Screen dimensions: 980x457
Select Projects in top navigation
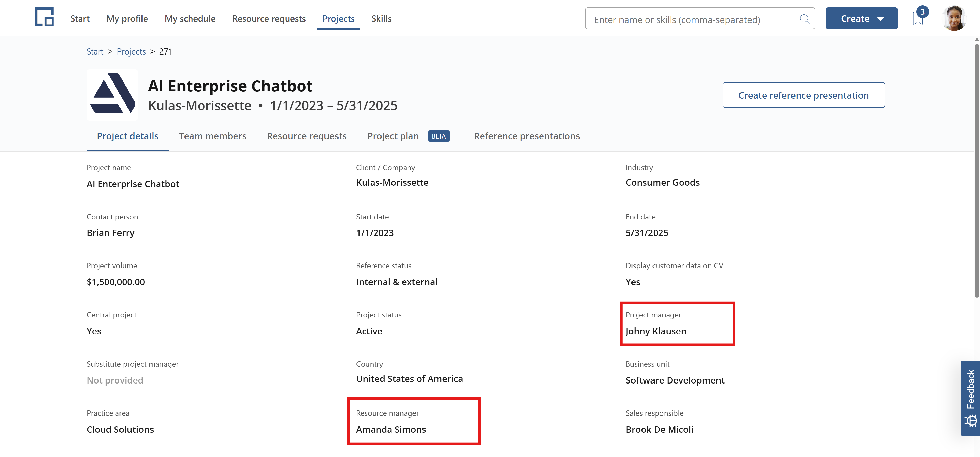click(x=338, y=19)
